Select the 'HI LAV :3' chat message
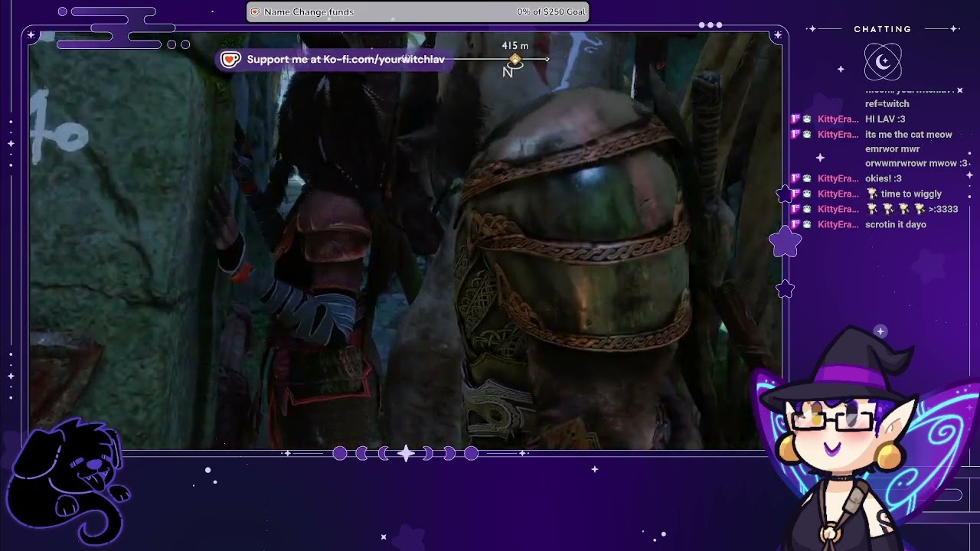Image resolution: width=980 pixels, height=551 pixels. click(x=885, y=119)
